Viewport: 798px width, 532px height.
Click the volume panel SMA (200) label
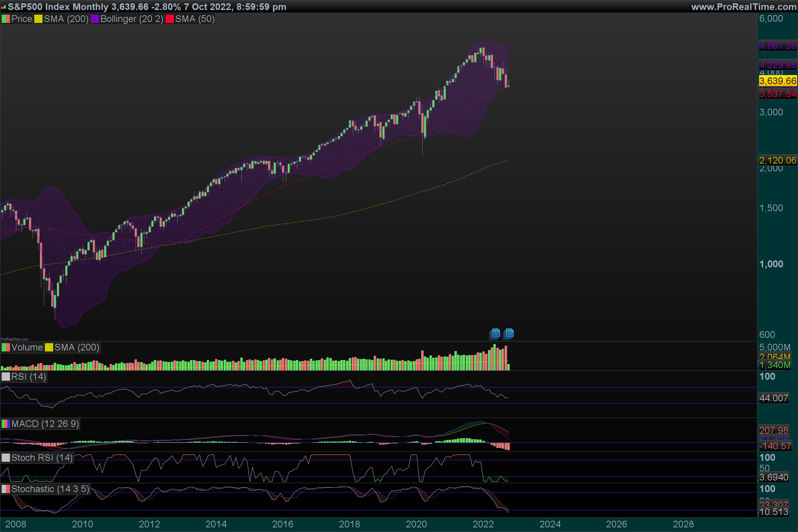(x=77, y=347)
